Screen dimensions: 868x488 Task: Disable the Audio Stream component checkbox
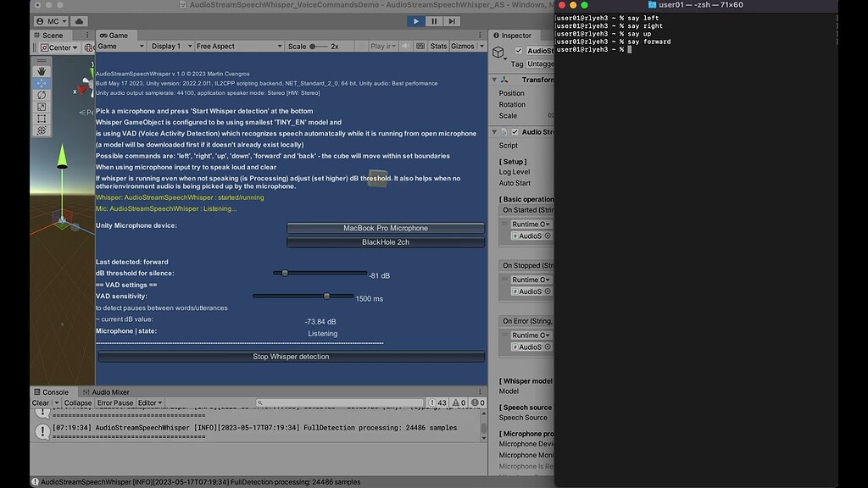(x=515, y=131)
